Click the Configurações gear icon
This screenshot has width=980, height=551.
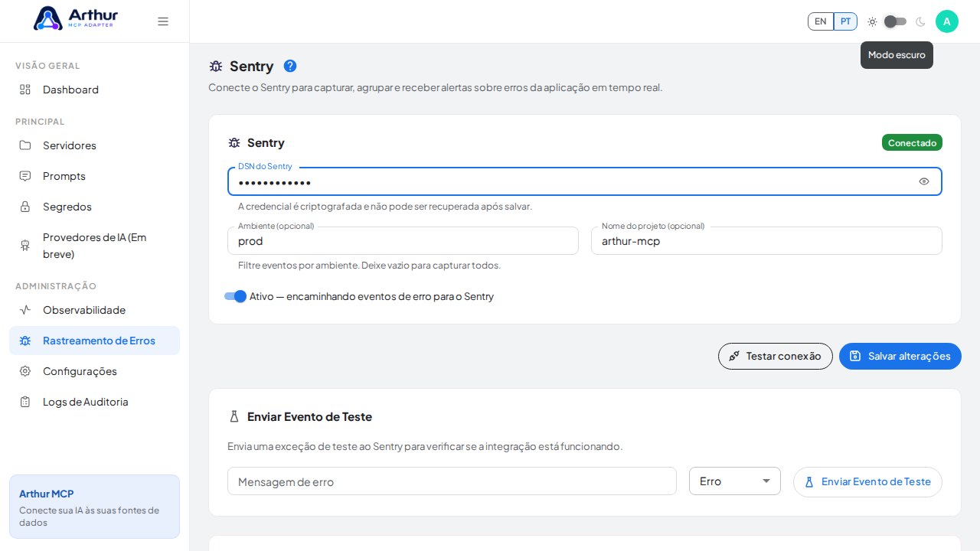click(25, 371)
